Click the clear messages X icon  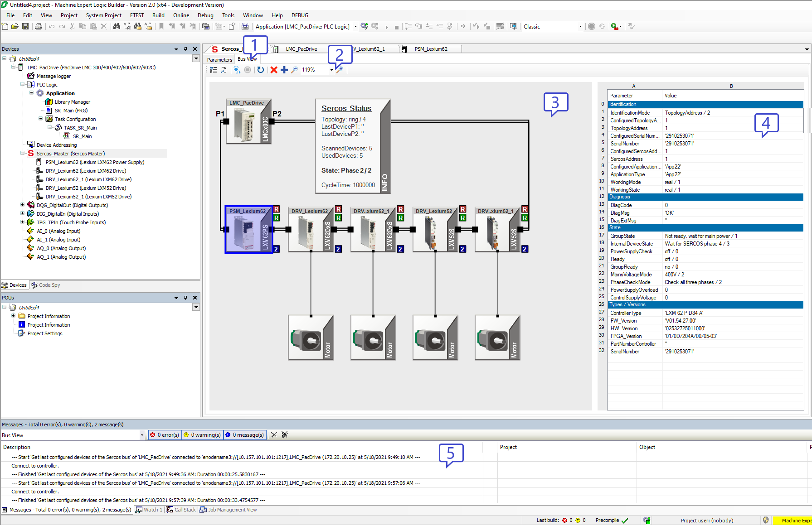click(x=274, y=435)
